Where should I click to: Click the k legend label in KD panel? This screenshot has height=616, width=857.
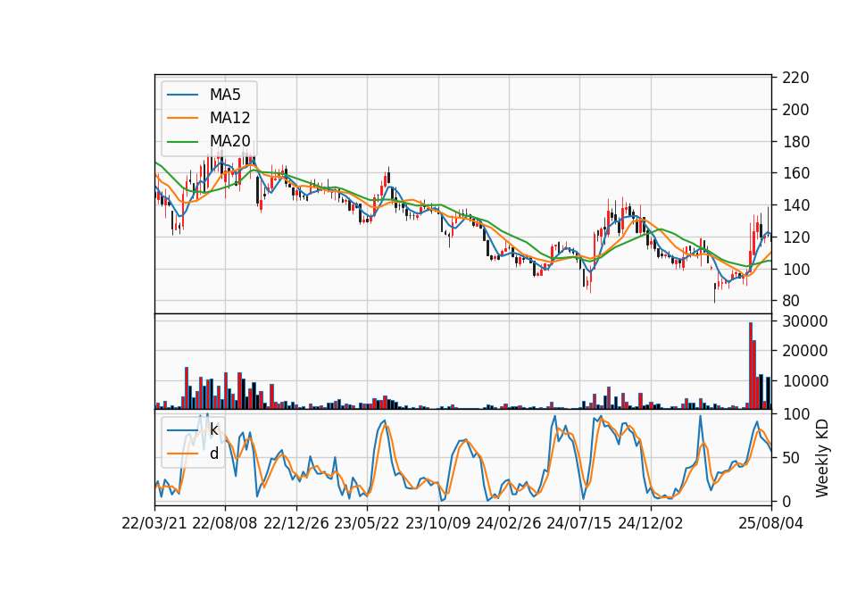[x=213, y=429]
